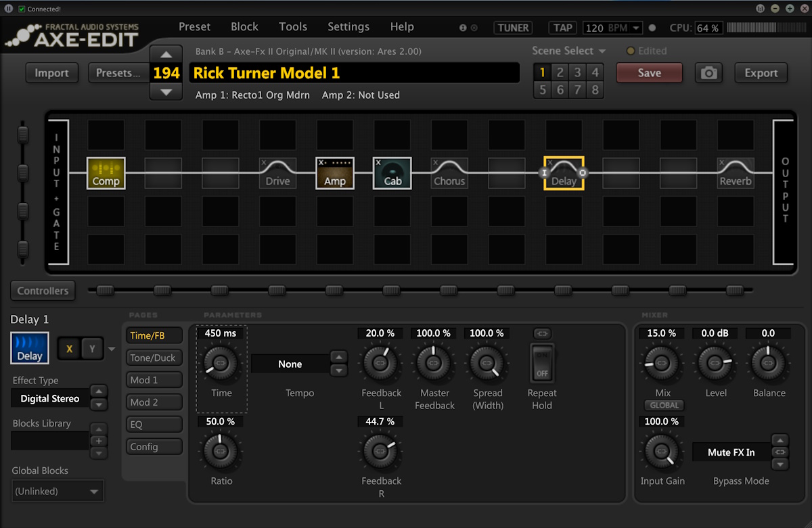Screen dimensions: 812x528
Task: Open the Help menu
Action: pos(402,27)
